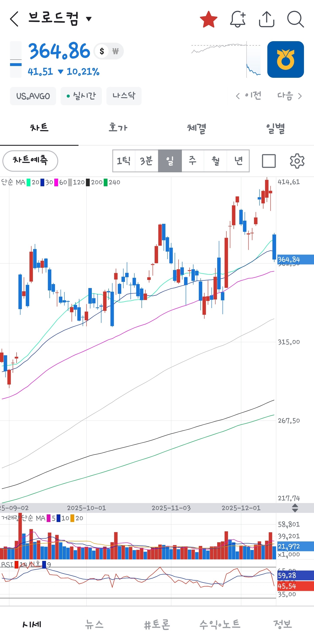Open the 일별 tab
The image size is (314, 644).
click(x=275, y=128)
